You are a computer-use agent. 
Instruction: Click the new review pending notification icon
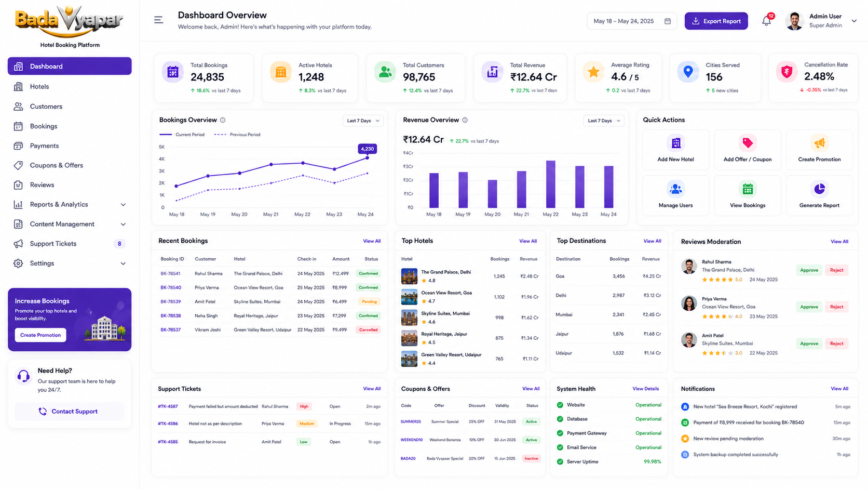click(685, 439)
